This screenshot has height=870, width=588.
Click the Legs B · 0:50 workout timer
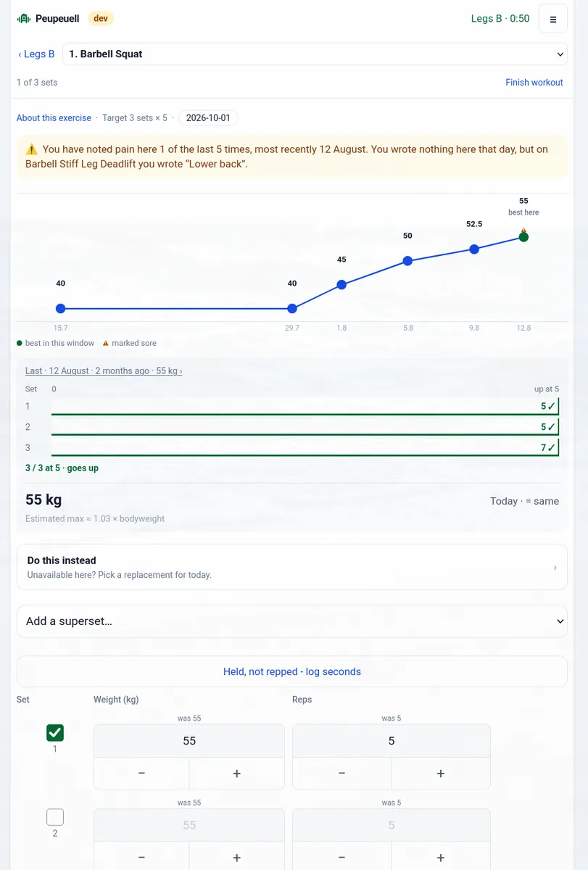(x=500, y=19)
